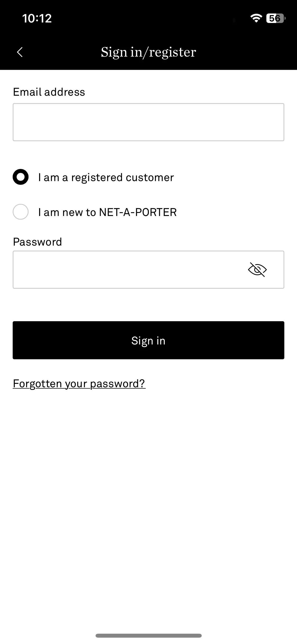Open 'Forgotten your password?' link

click(x=79, y=384)
